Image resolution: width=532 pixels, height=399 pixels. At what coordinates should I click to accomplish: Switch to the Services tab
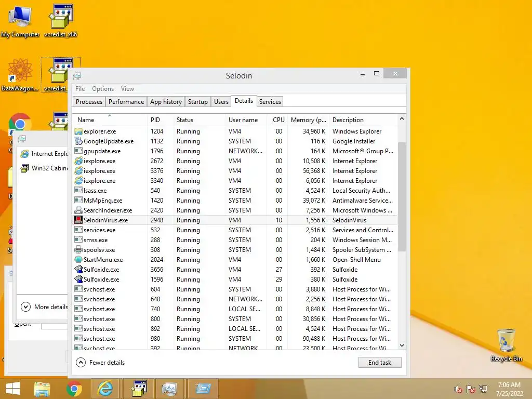[x=270, y=102]
